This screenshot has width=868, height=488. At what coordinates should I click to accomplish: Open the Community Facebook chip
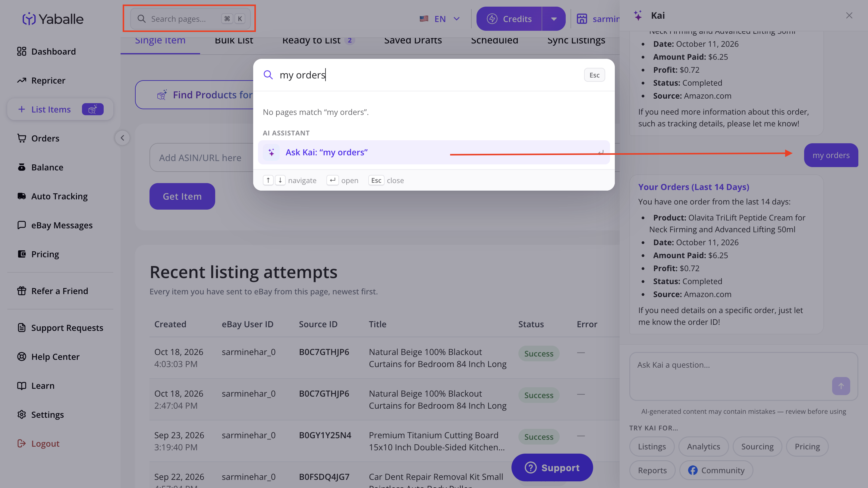pos(716,471)
